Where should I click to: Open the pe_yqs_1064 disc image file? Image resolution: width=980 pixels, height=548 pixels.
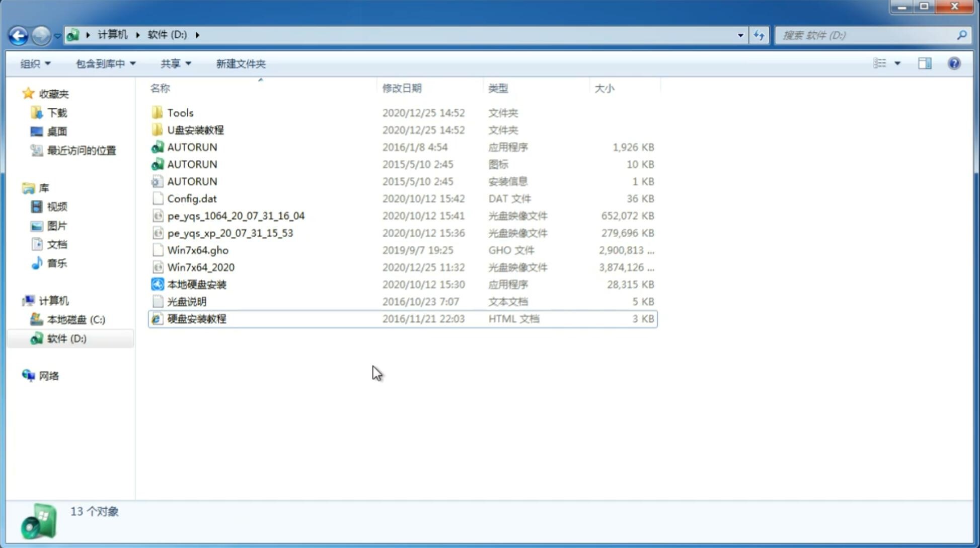tap(236, 216)
